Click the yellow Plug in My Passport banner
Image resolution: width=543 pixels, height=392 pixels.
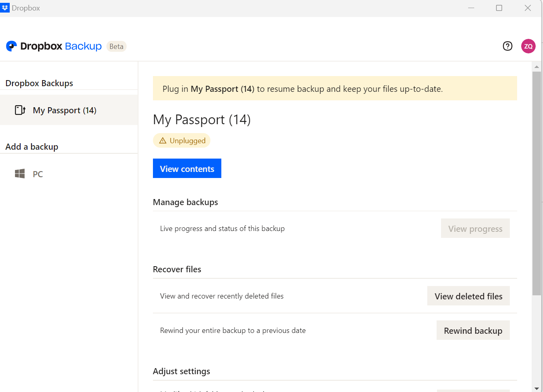click(335, 88)
